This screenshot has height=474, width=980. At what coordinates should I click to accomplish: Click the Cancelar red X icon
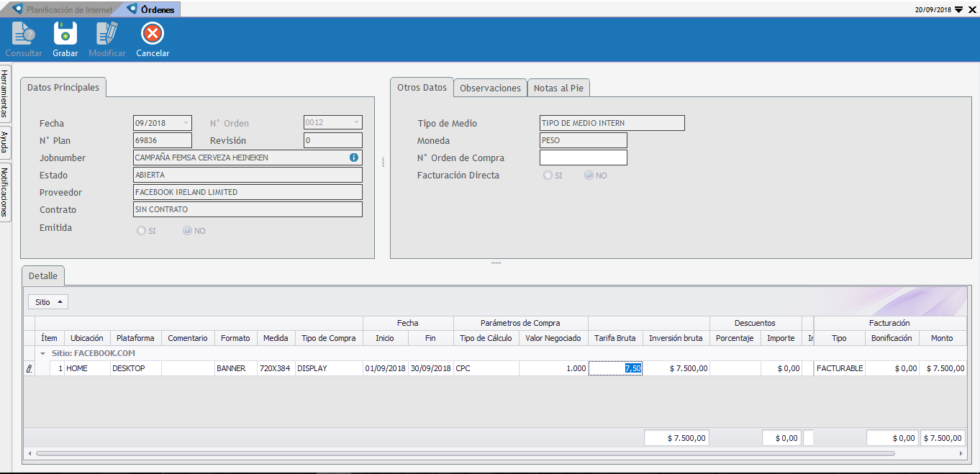pyautogui.click(x=153, y=34)
